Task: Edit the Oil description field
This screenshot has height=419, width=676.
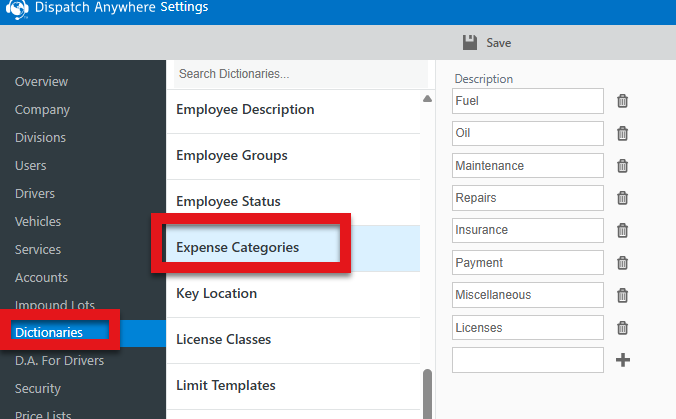Action: (x=528, y=133)
